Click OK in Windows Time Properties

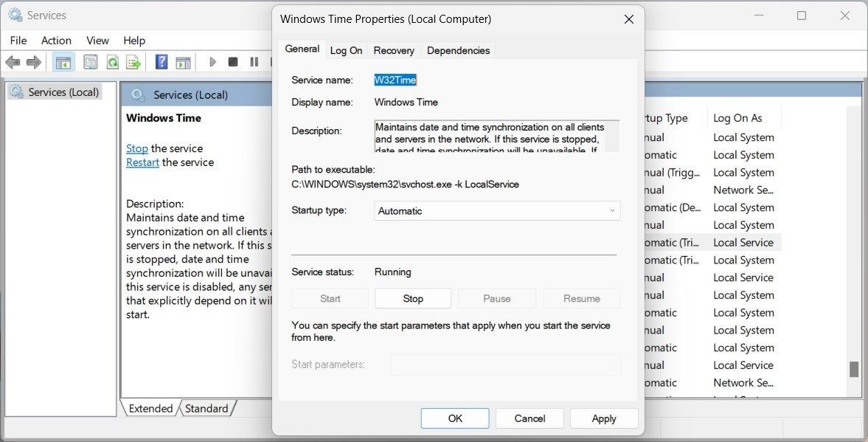pyautogui.click(x=455, y=418)
